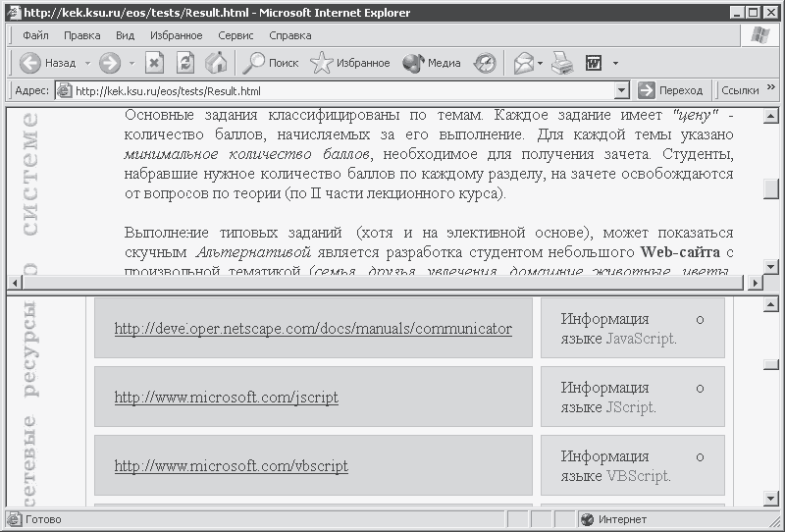Stop page loading with the Stop icon
Screen dimensions: 785x532
click(155, 63)
